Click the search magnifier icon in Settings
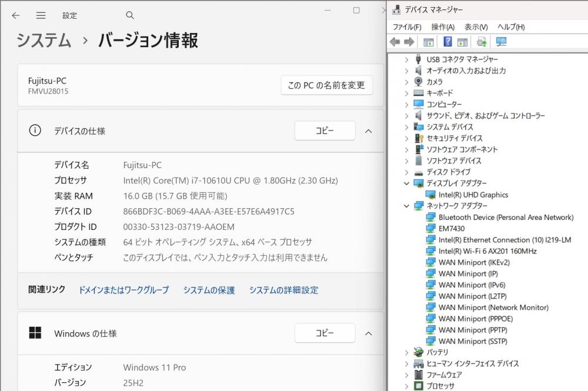588x391 pixels. click(x=130, y=15)
